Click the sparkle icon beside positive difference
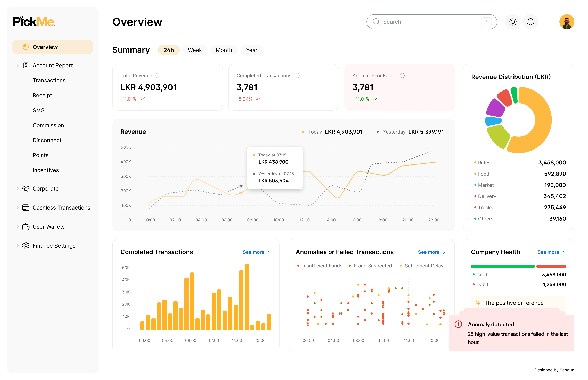 [478, 303]
